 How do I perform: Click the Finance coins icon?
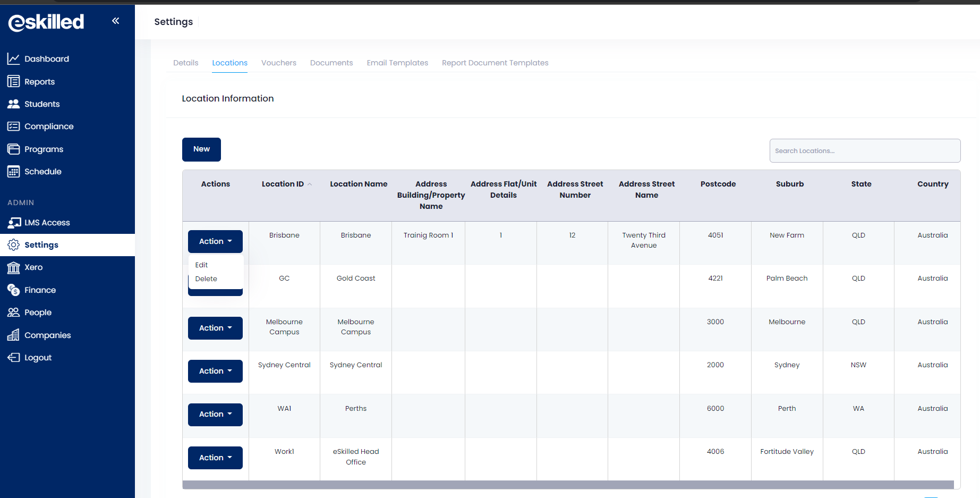point(13,290)
